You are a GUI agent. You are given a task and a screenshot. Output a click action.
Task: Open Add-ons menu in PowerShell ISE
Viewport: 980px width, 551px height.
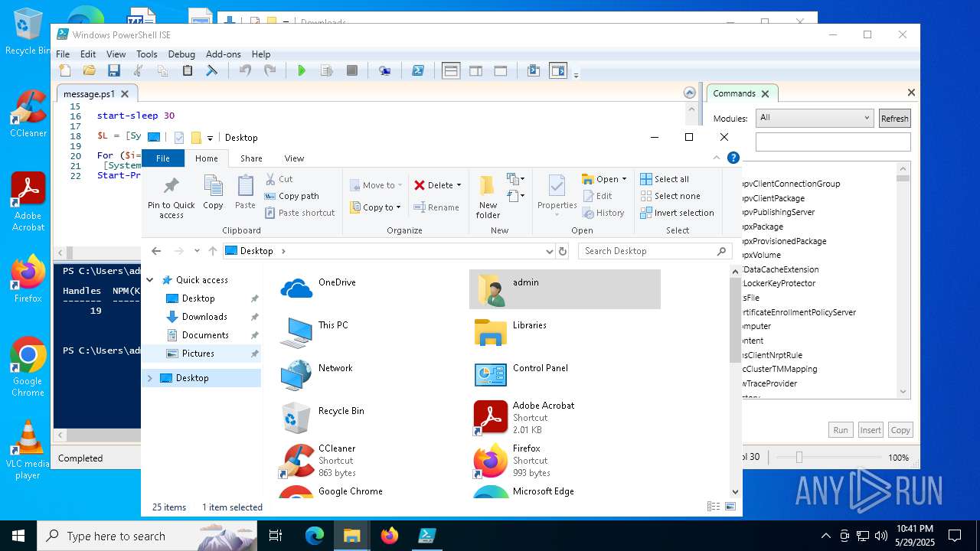pos(223,54)
